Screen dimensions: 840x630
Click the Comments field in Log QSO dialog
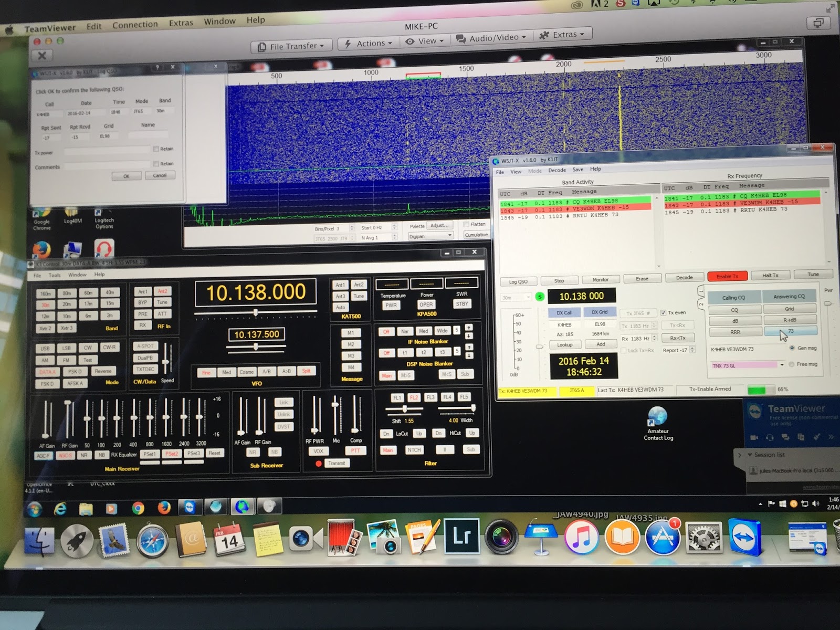point(108,166)
